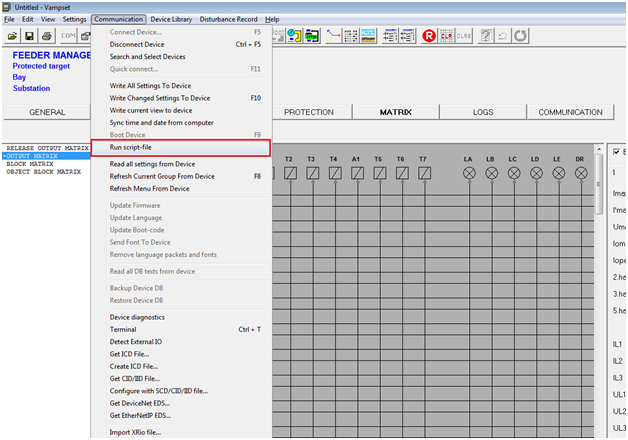This screenshot has width=628, height=440.
Task: Click the green device-on-blue-frame toolbar icon
Action: [x=312, y=36]
